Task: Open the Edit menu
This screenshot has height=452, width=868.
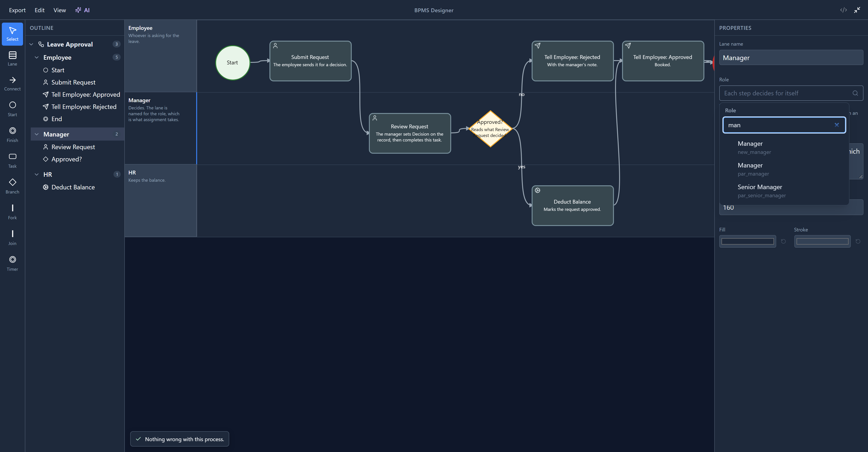Action: pyautogui.click(x=39, y=10)
